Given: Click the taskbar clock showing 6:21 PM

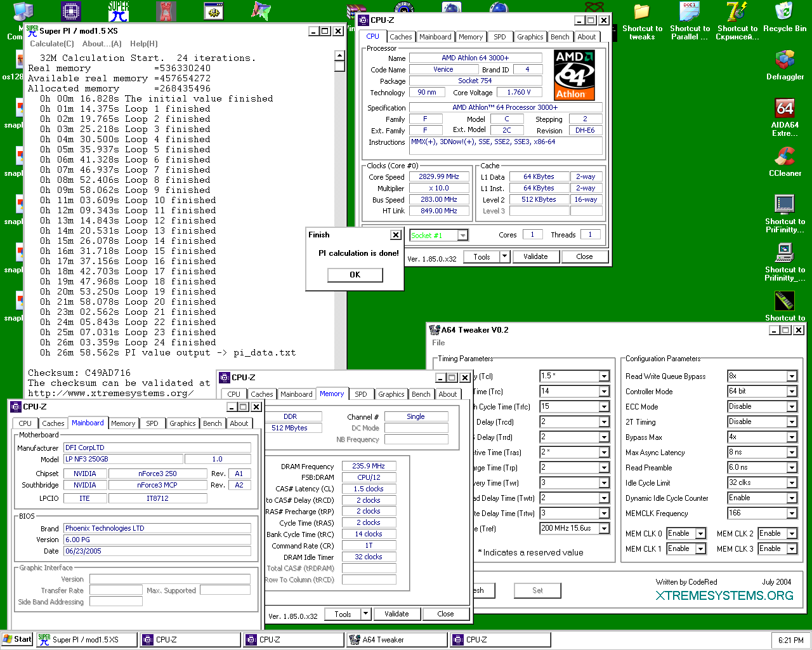Looking at the screenshot, I should point(790,640).
